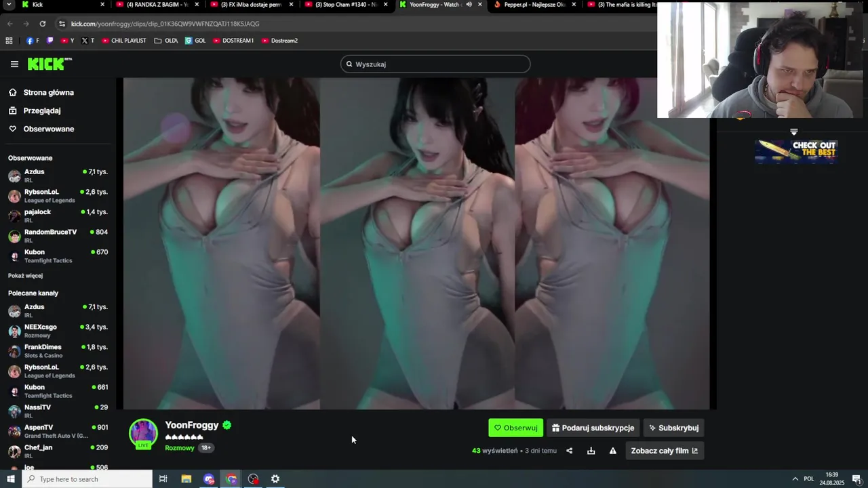Show hidden system tray icons
The width and height of the screenshot is (868, 488).
795,479
